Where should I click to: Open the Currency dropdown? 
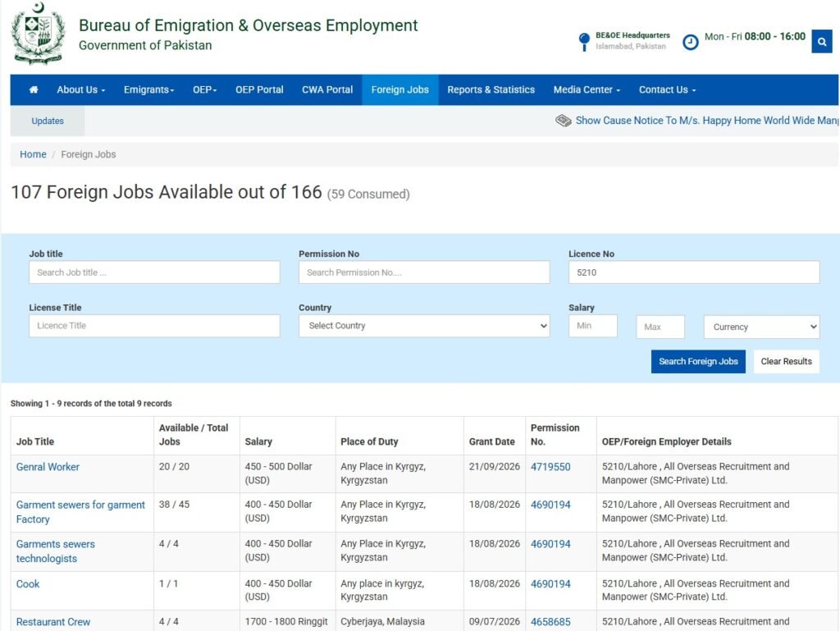[761, 327]
